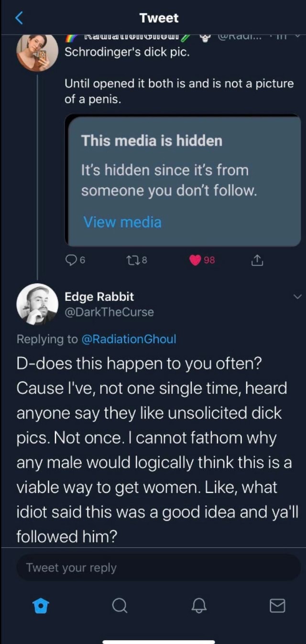Click the Tweet your reply field
This screenshot has height=644, width=306.
click(x=153, y=567)
